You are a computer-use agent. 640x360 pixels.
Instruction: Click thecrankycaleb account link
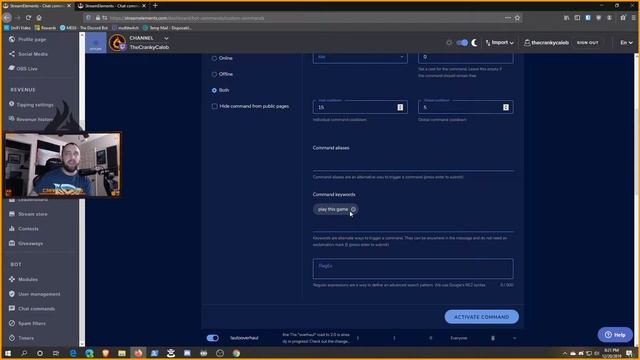tap(546, 42)
